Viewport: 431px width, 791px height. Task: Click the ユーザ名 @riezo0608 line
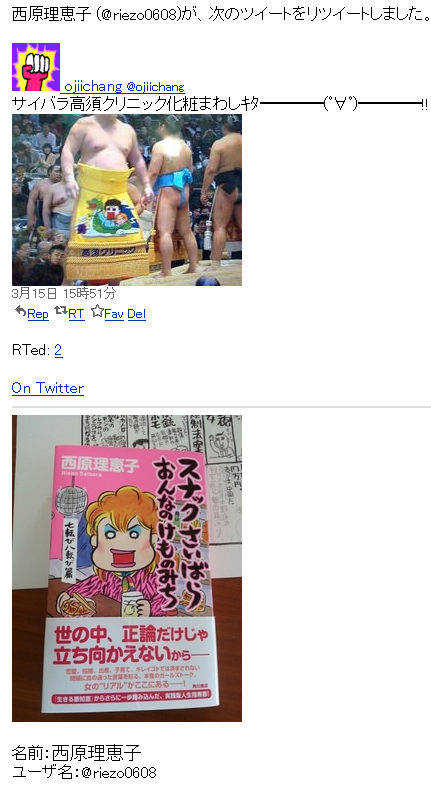coord(84,772)
